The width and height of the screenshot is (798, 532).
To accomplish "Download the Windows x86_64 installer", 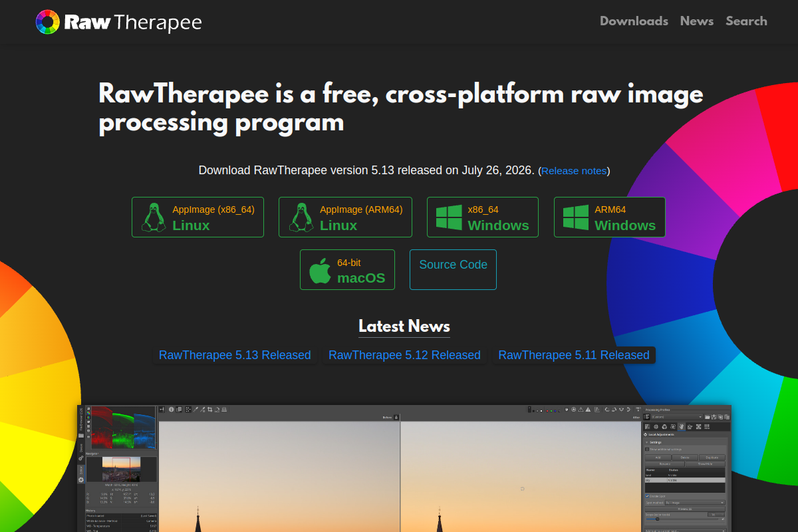I will point(484,217).
